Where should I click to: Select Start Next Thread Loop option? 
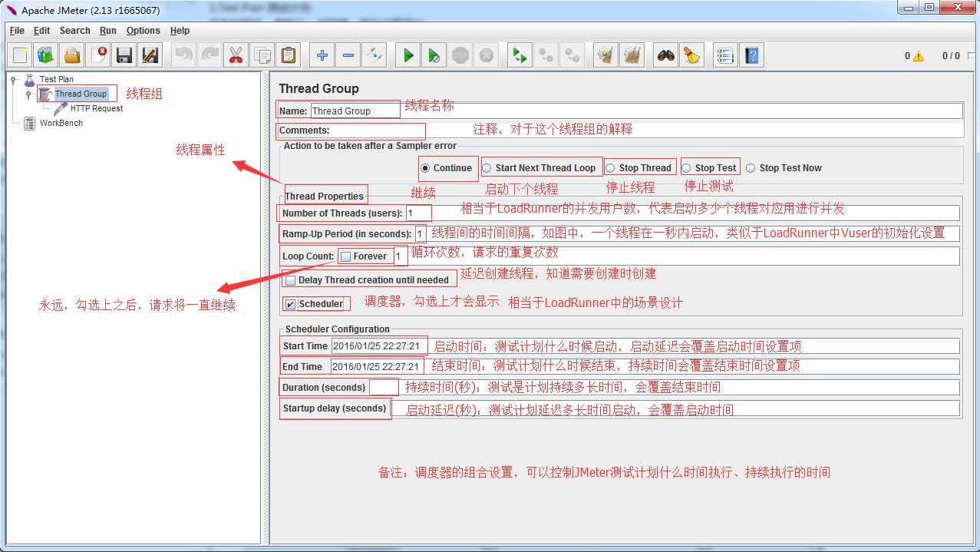487,168
